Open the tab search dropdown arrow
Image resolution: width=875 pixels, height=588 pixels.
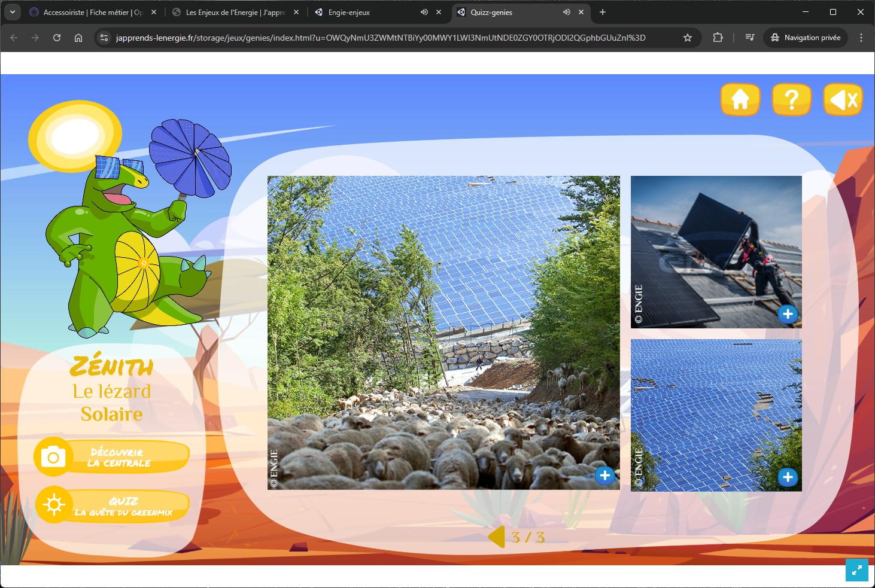tap(13, 12)
